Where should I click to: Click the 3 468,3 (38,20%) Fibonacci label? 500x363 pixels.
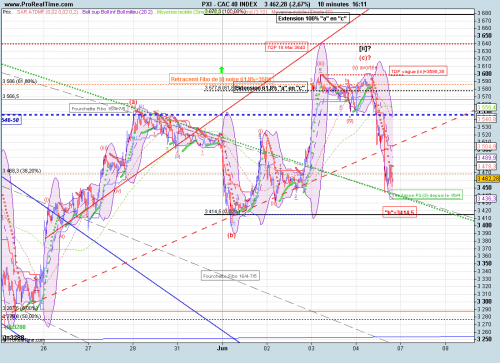click(22, 171)
